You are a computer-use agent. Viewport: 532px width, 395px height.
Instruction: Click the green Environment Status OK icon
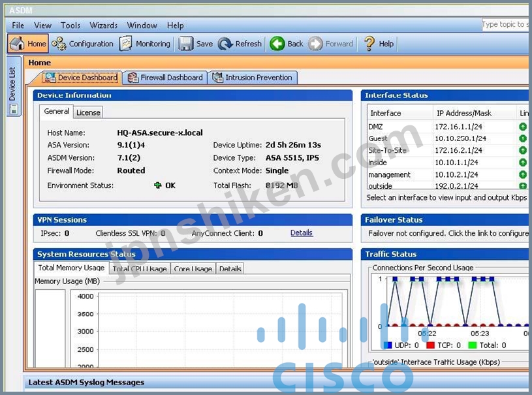coord(158,185)
